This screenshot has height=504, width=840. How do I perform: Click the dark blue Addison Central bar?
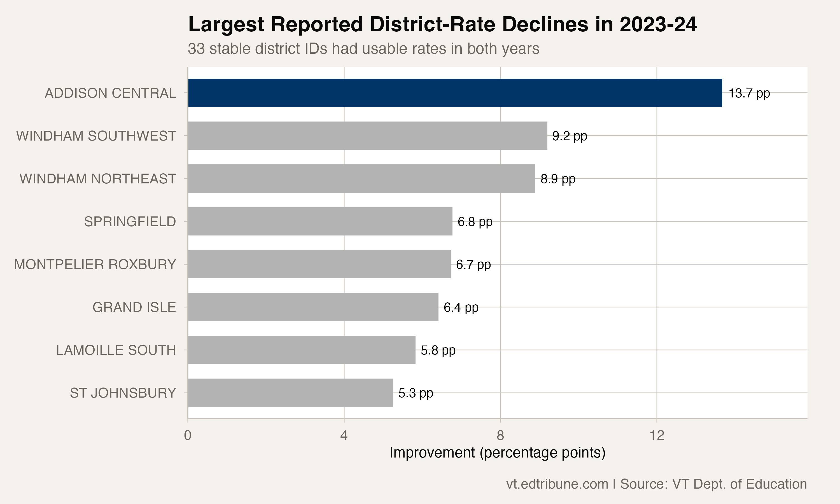click(x=455, y=93)
